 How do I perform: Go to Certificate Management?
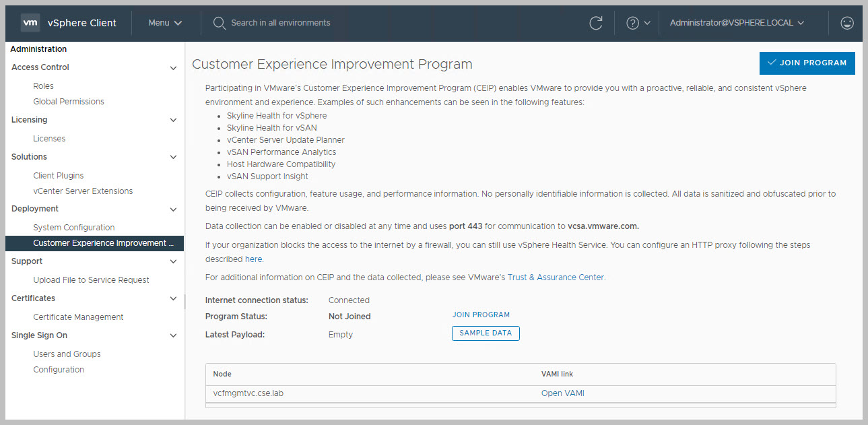(x=78, y=317)
